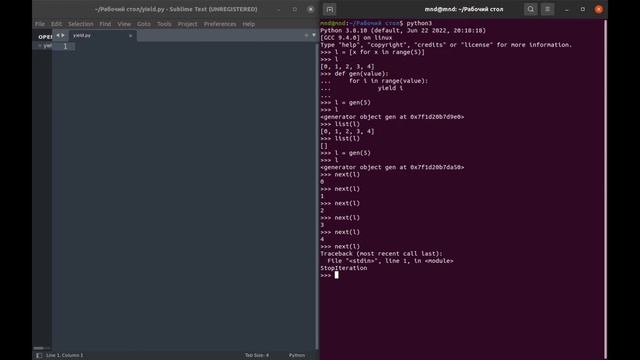Click 'l = [x for x in range(5)]' line
The width and height of the screenshot is (640, 360).
tap(372, 52)
